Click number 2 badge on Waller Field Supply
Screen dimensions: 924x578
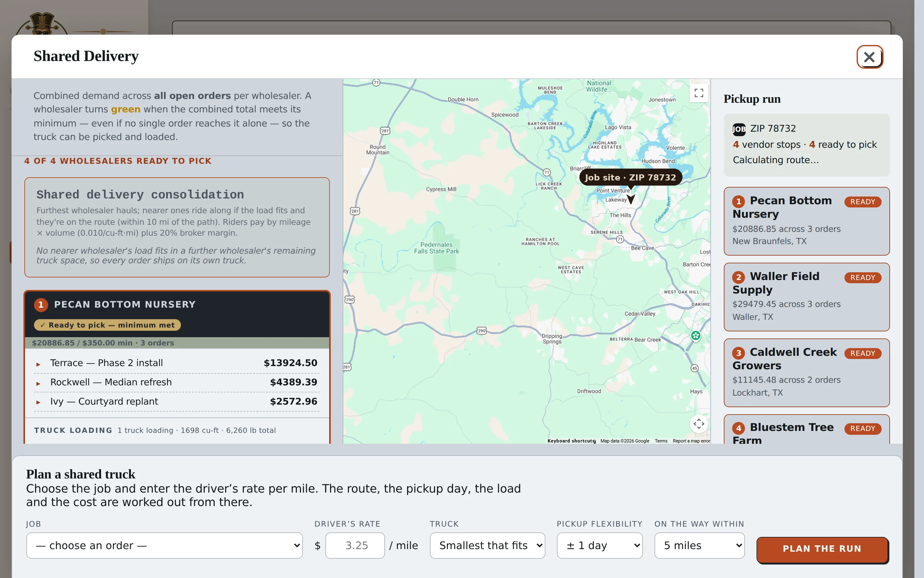coord(739,277)
